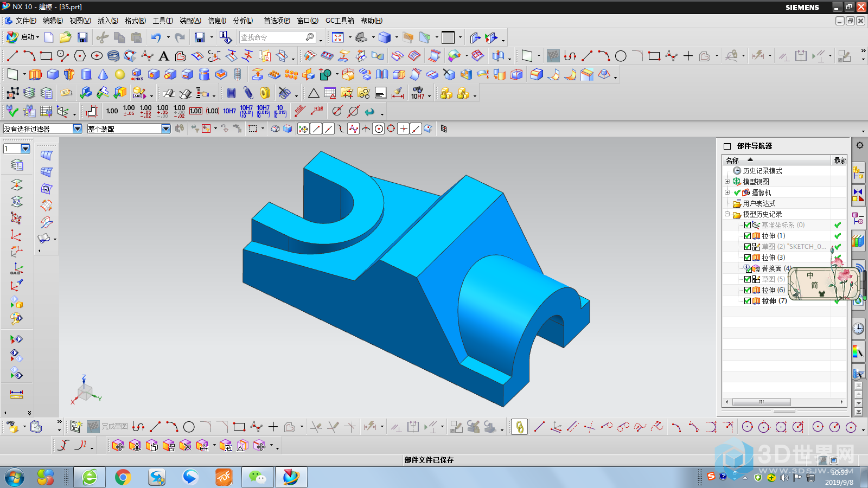This screenshot has width=868, height=488.
Task: Open the layer number 1 dropdown
Action: click(x=25, y=149)
